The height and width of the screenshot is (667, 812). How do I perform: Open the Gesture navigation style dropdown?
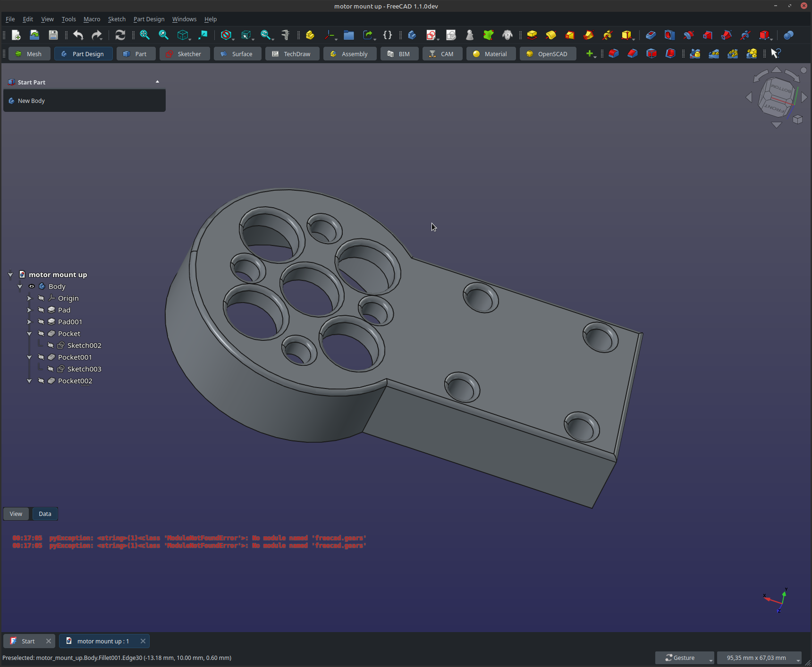point(684,658)
